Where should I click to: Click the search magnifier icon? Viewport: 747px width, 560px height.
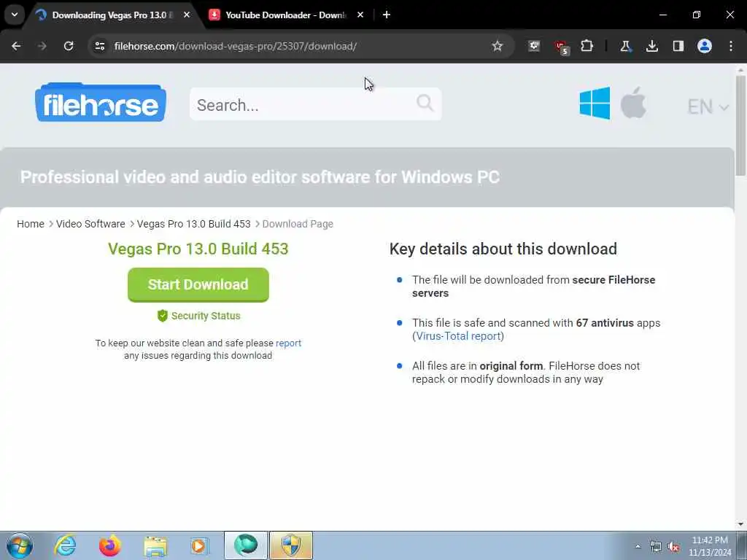point(425,102)
